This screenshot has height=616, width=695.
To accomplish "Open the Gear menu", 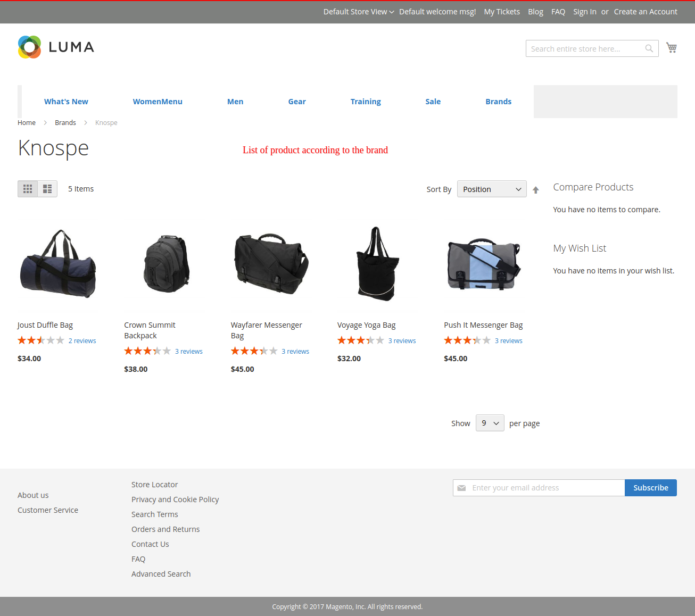I will point(297,102).
